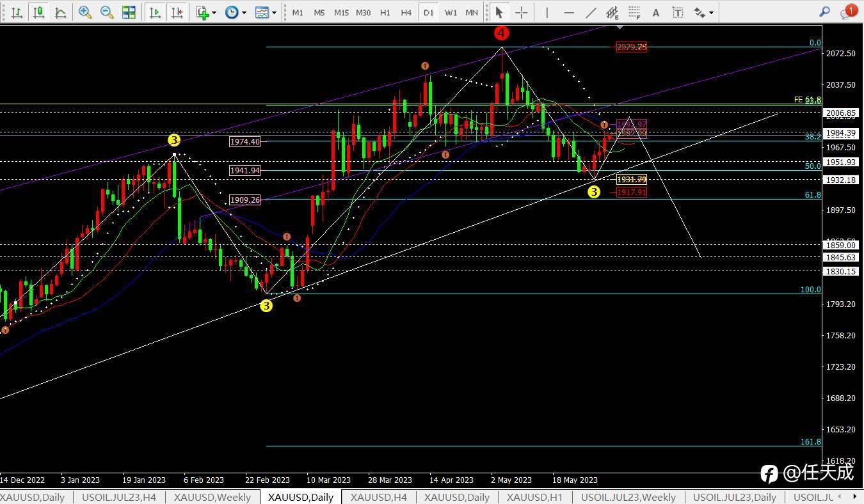Select the 1941.94 price label
This screenshot has width=864, height=504.
244,171
